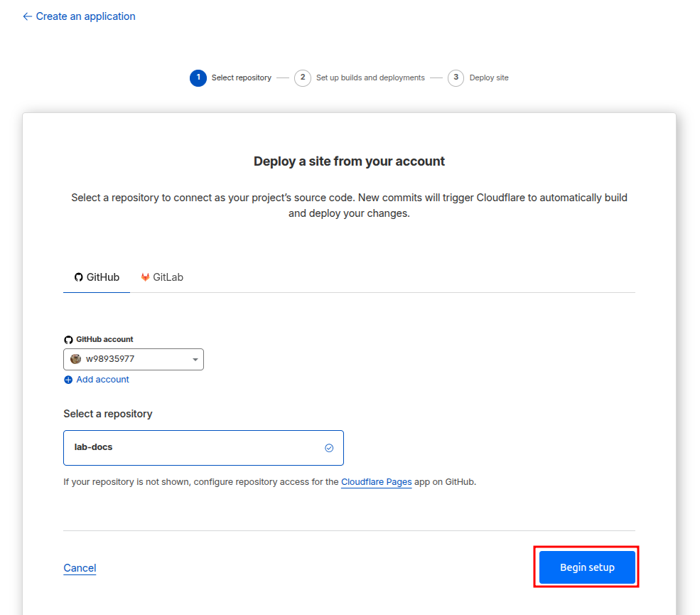This screenshot has height=615, width=700.
Task: Click the checkmark icon inside the repository field
Action: pos(329,447)
